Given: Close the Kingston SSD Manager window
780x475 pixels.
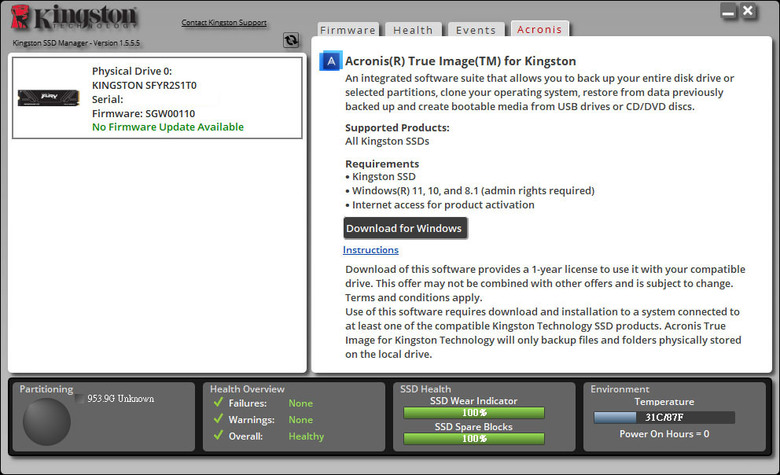Looking at the screenshot, I should 748,11.
